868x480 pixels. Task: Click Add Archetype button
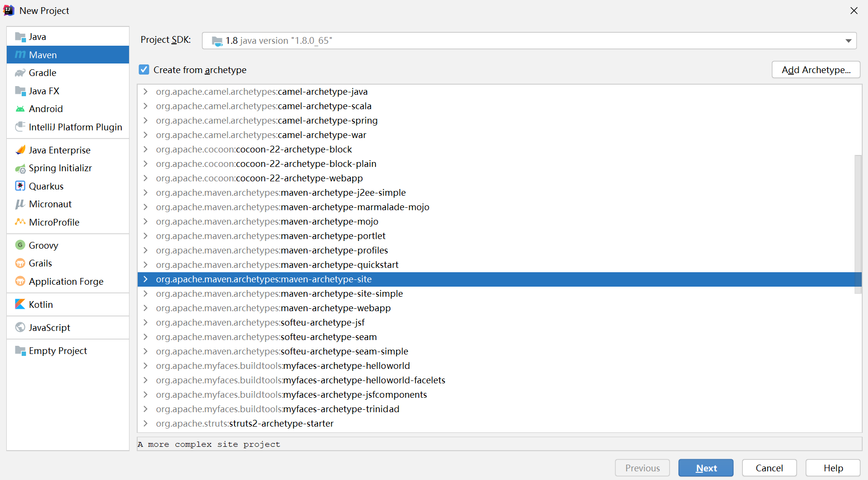(816, 70)
